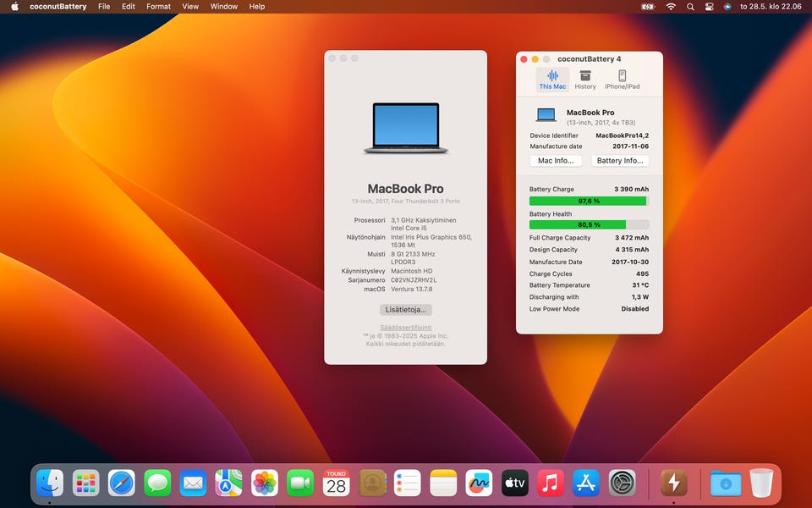Open Reminders from the Dock
This screenshot has height=508, width=812.
tap(408, 483)
